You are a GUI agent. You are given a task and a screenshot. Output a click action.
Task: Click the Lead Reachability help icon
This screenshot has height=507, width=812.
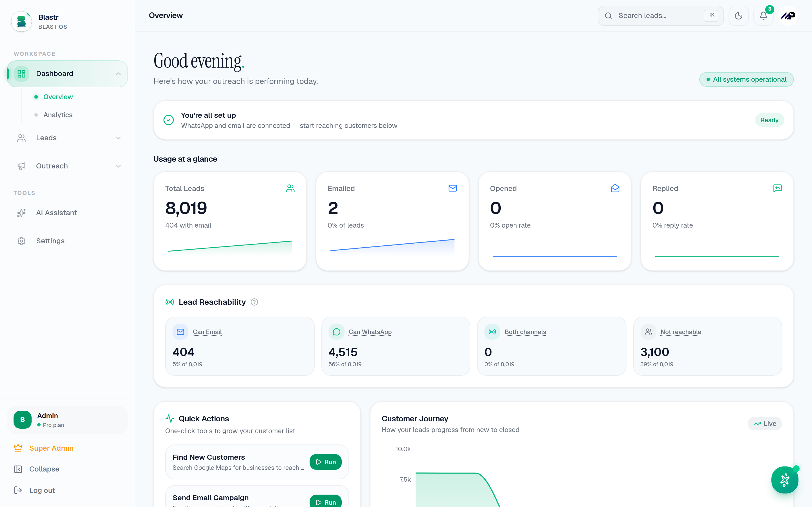click(x=254, y=302)
